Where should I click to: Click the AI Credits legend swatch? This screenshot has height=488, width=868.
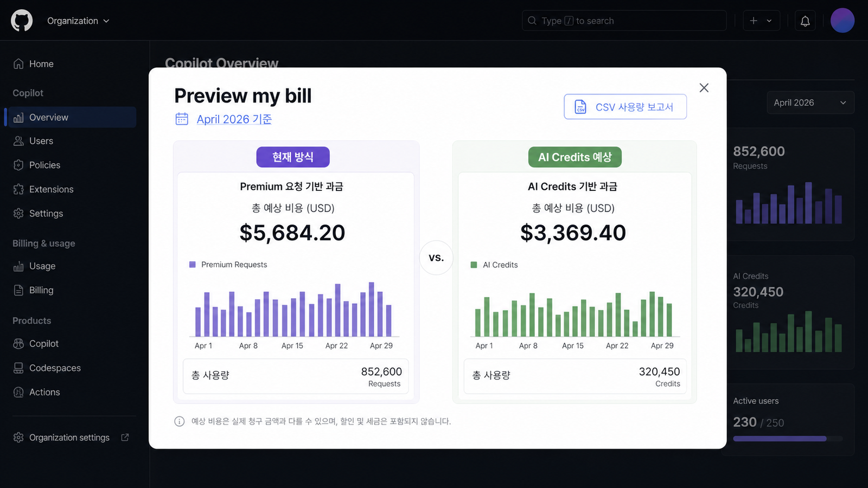[474, 265]
